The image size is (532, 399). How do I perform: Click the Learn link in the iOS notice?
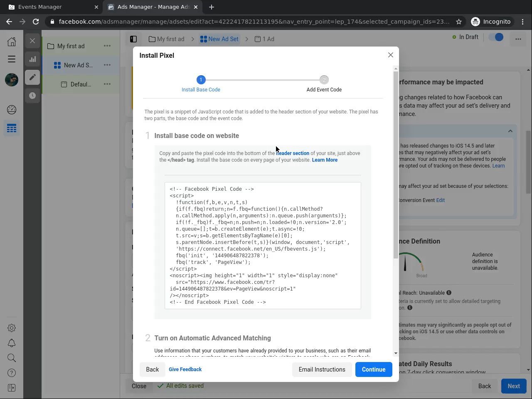pos(498,166)
